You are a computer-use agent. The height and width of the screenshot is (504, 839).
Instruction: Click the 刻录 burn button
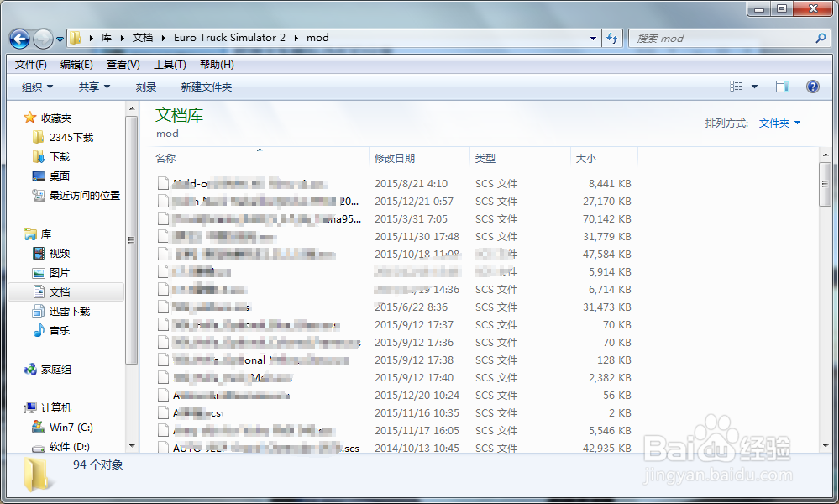[145, 87]
